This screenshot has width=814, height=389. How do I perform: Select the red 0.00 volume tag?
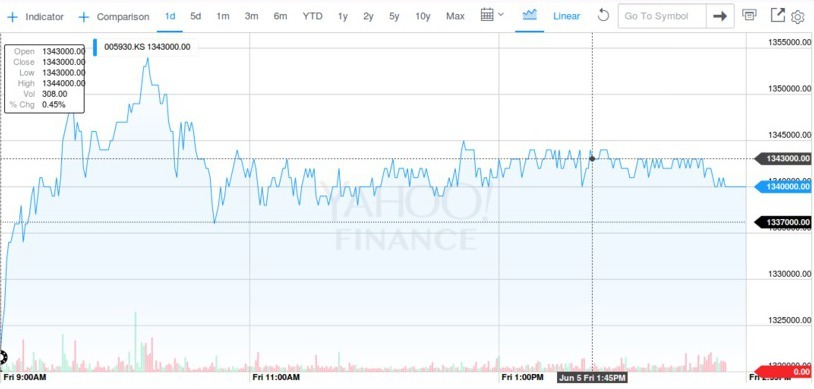tap(784, 371)
